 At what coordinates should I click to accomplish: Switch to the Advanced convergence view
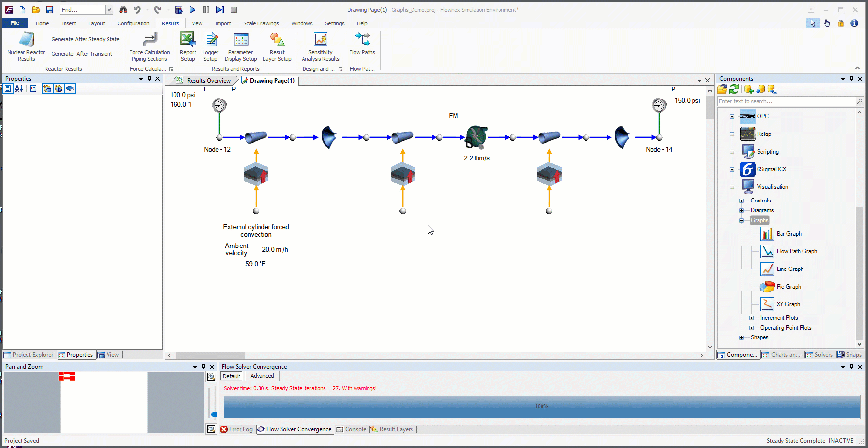point(262,376)
